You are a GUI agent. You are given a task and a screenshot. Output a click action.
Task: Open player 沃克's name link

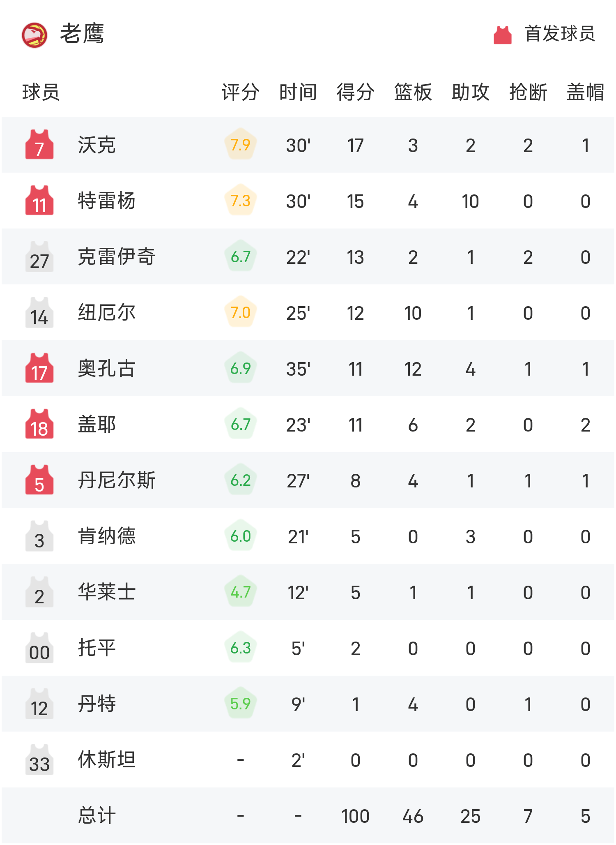(x=97, y=145)
